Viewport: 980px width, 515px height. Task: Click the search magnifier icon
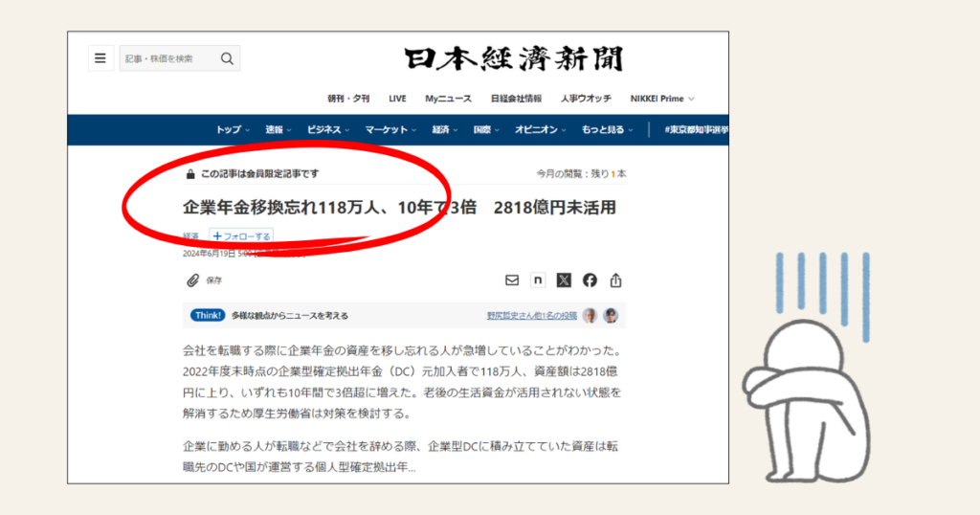pos(227,58)
